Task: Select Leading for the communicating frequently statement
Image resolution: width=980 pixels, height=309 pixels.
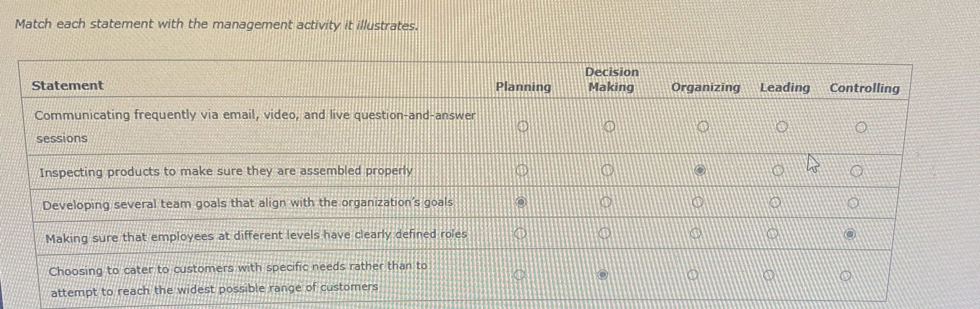Action: pyautogui.click(x=782, y=125)
